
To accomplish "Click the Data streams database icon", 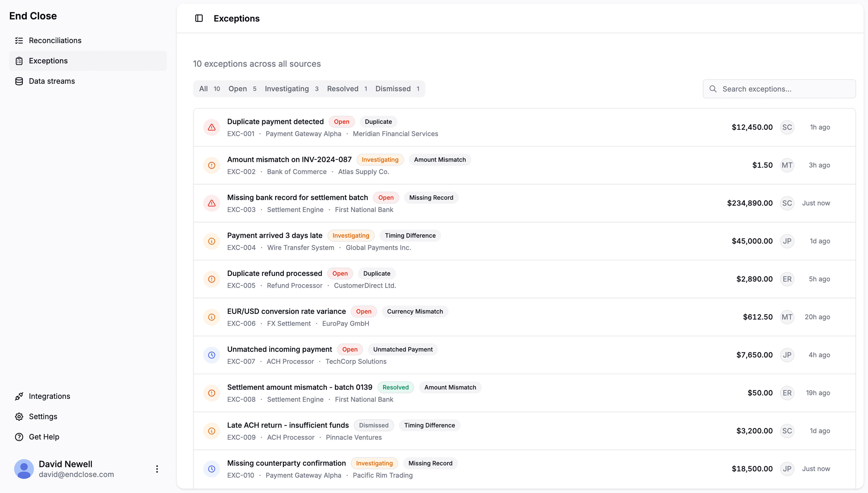I will (19, 81).
